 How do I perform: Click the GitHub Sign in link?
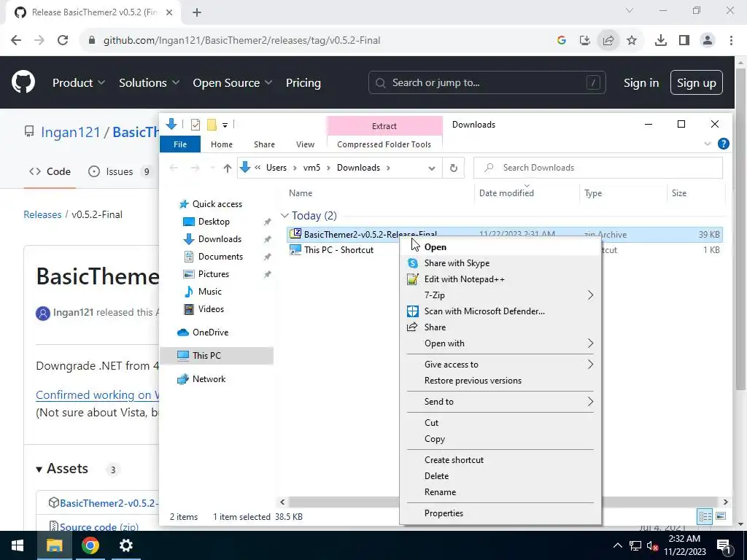pos(641,83)
